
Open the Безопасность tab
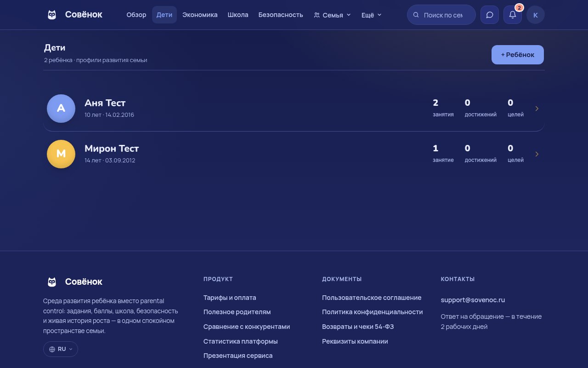pyautogui.click(x=281, y=15)
